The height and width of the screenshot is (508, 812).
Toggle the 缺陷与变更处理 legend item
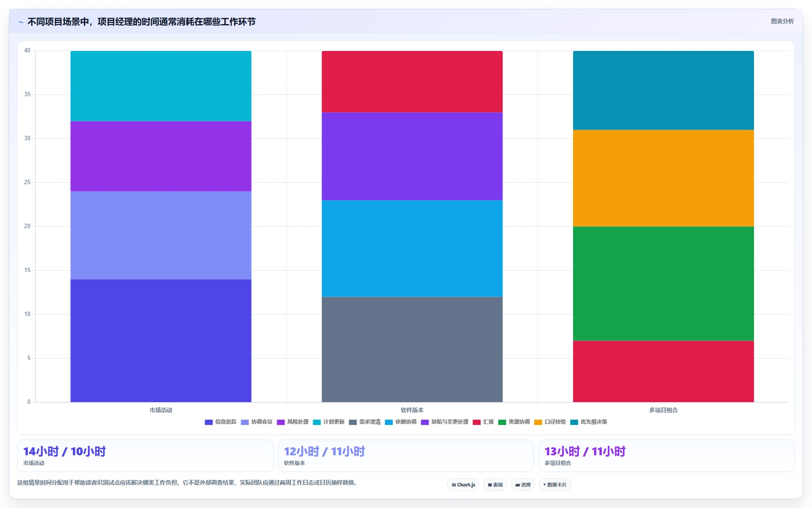pyautogui.click(x=444, y=422)
